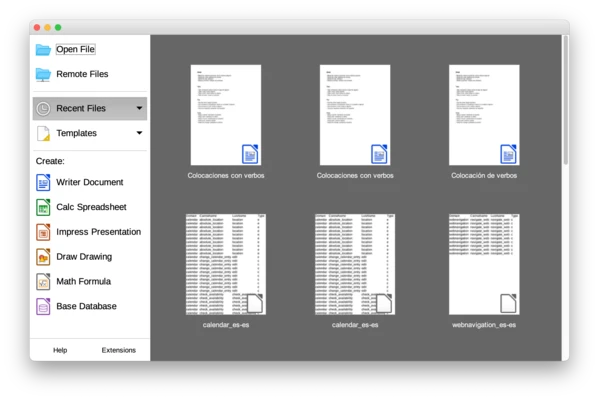This screenshot has height=400, width=599.
Task: Open the second Colocaciones con verbos thumbnail
Action: pyautogui.click(x=355, y=115)
